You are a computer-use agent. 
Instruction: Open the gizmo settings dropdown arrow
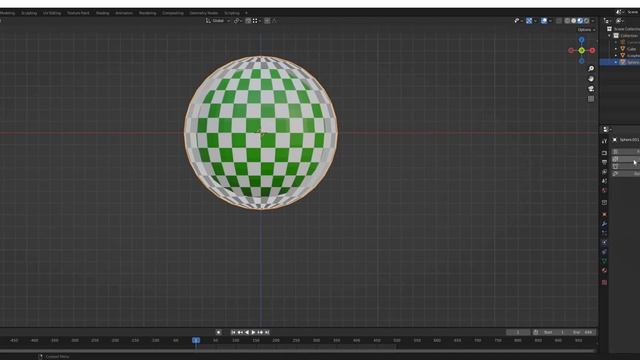tap(536, 21)
